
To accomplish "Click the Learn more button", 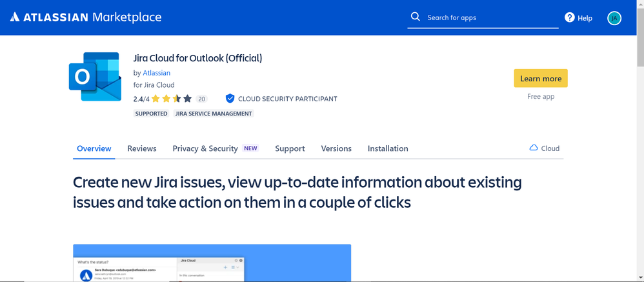I will pyautogui.click(x=541, y=78).
